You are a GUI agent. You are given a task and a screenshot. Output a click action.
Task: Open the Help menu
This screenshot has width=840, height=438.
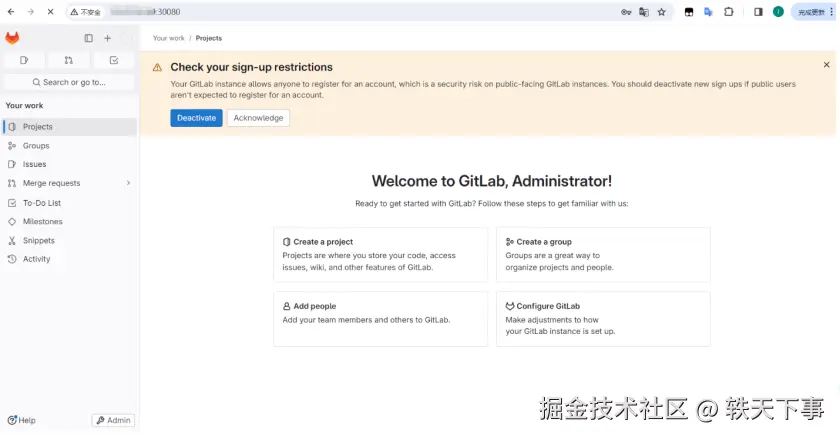pos(21,420)
